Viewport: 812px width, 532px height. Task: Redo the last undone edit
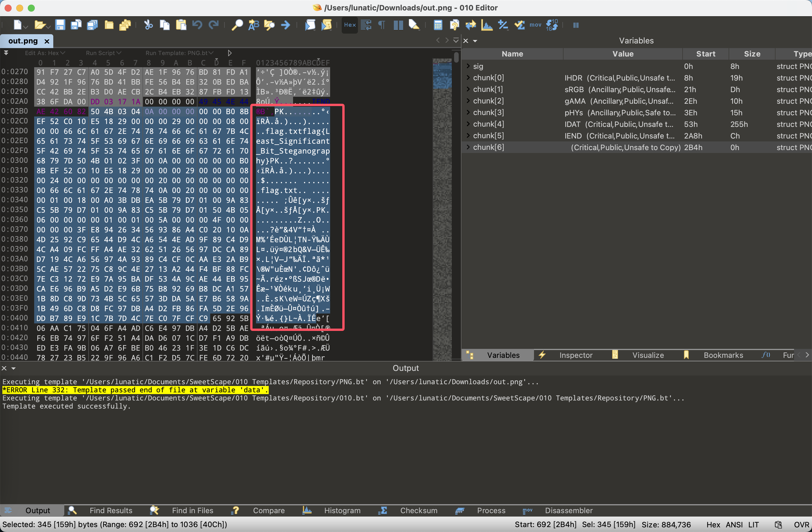pyautogui.click(x=214, y=25)
